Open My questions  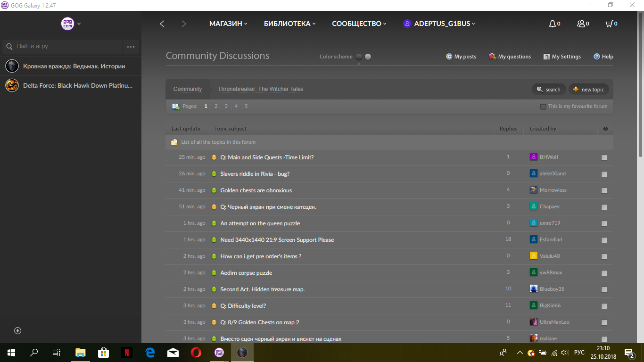(510, 57)
